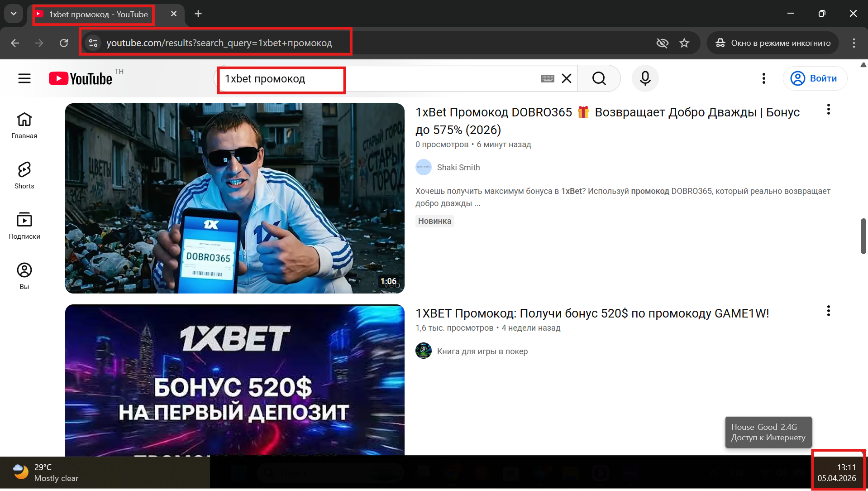Go to the YouTube home via logo
This screenshot has height=491, width=868.
[81, 78]
